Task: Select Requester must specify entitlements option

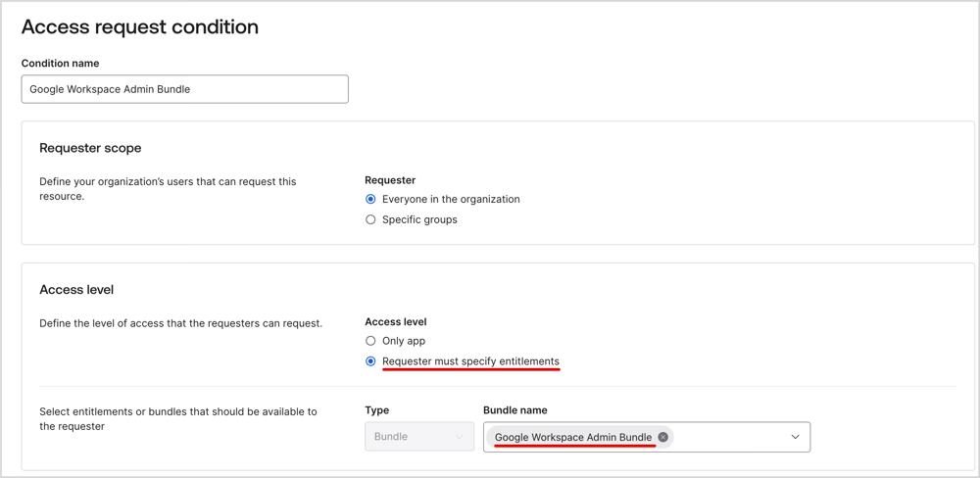Action: coord(370,361)
